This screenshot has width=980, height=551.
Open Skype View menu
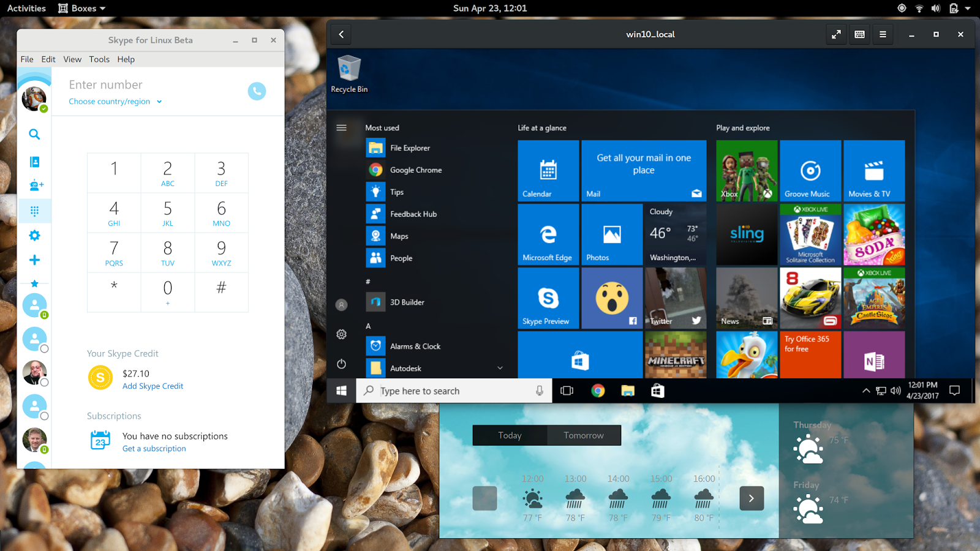coord(72,59)
